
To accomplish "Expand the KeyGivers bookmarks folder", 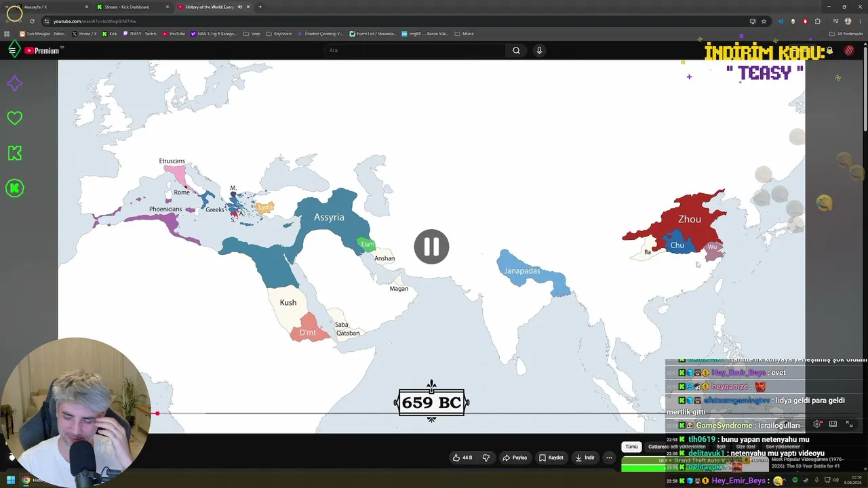I will pos(279,34).
